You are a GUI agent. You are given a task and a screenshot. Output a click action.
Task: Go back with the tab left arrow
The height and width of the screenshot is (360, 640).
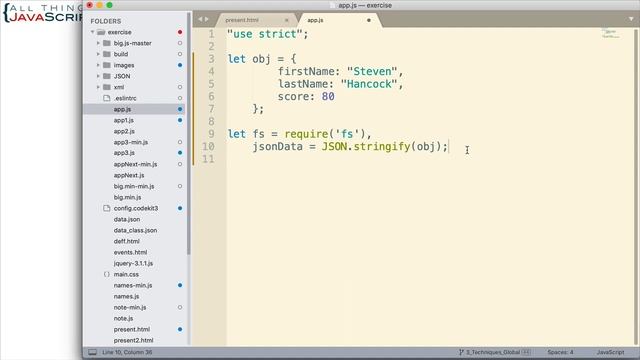200,19
